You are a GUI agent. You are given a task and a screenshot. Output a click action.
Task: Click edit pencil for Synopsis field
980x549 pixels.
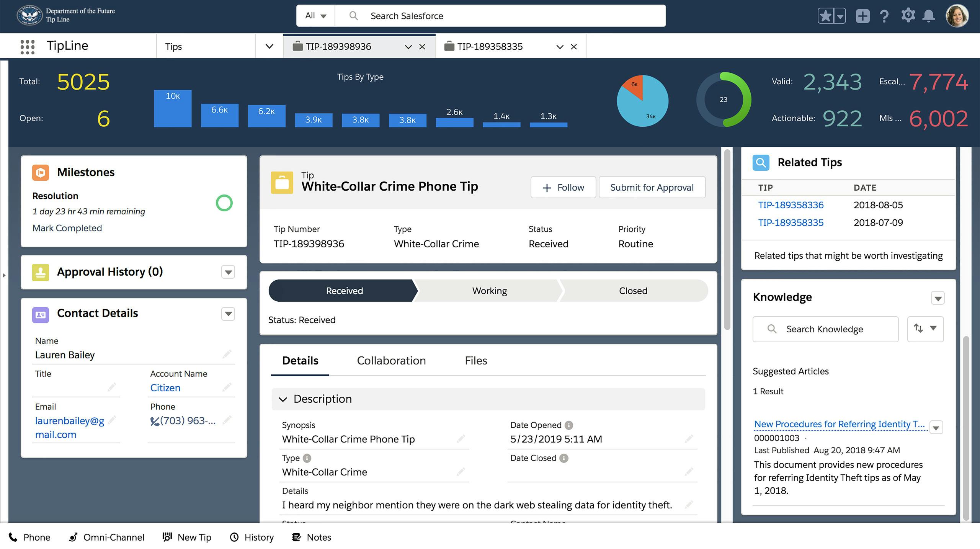[461, 439]
